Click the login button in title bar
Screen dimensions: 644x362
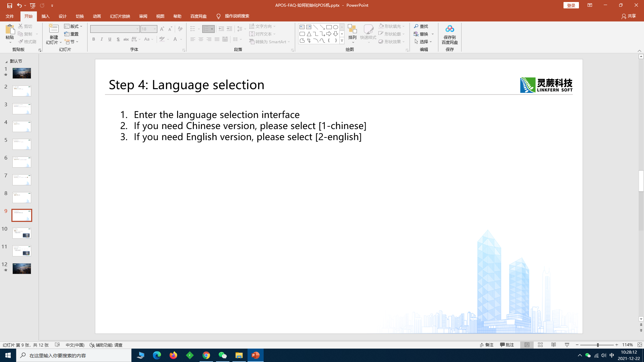click(571, 5)
